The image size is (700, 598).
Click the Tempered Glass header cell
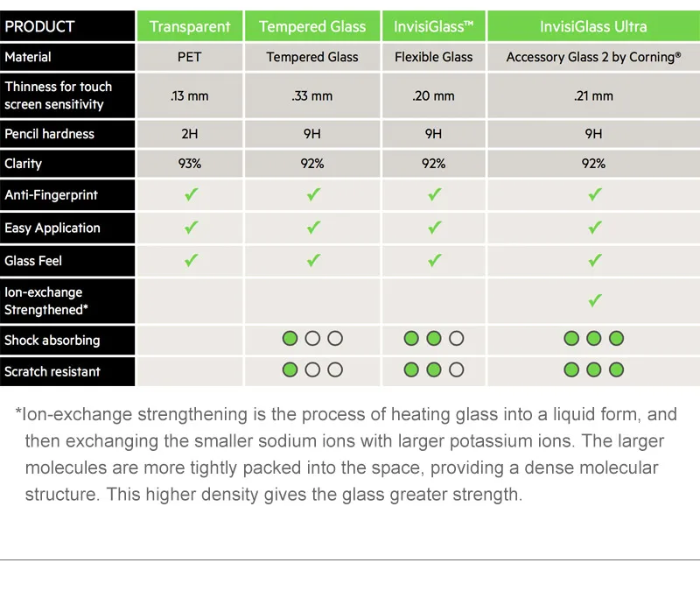click(312, 26)
